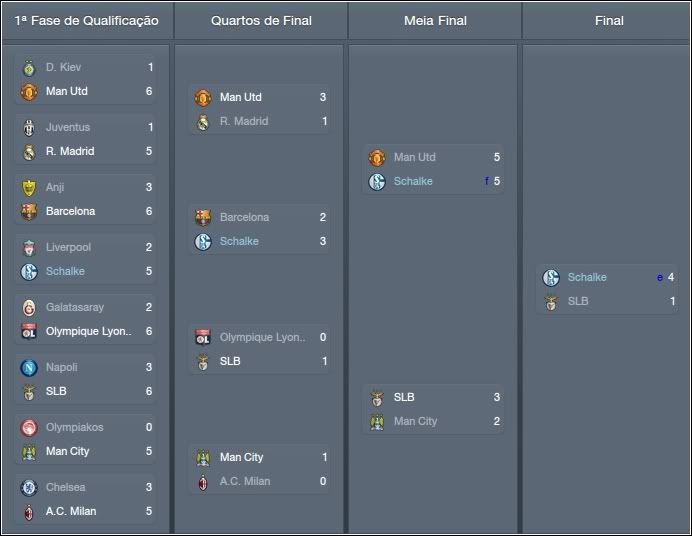
Task: Open Olympique Lyon link in qualifying round
Action: [x=88, y=331]
